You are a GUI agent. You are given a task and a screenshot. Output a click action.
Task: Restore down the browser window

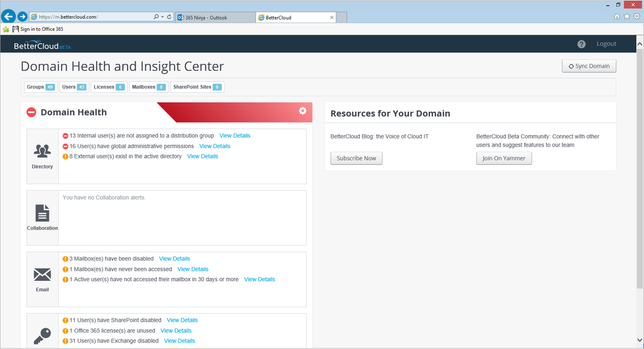(618, 5)
